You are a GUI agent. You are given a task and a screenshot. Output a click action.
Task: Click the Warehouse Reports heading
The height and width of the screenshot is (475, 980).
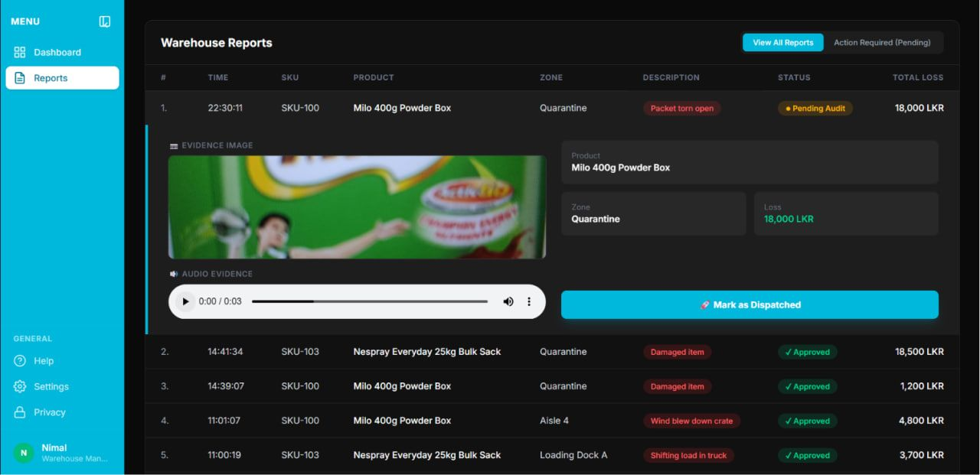point(217,43)
